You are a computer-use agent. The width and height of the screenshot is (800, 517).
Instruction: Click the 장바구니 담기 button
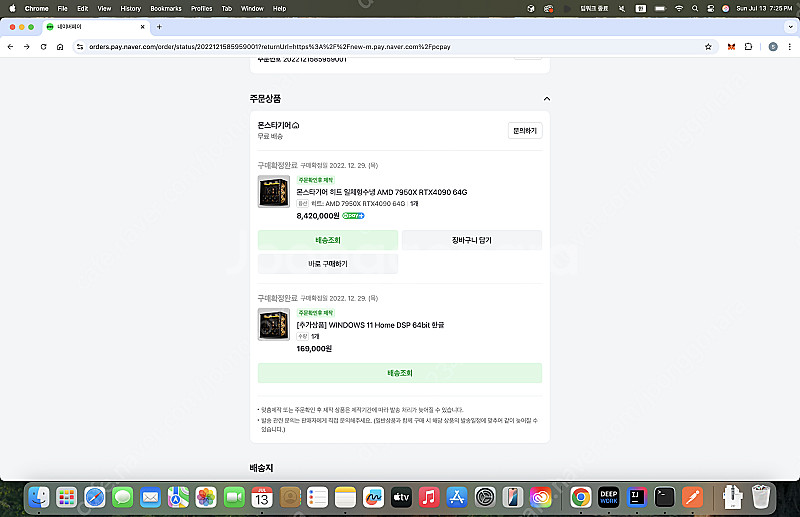click(471, 240)
